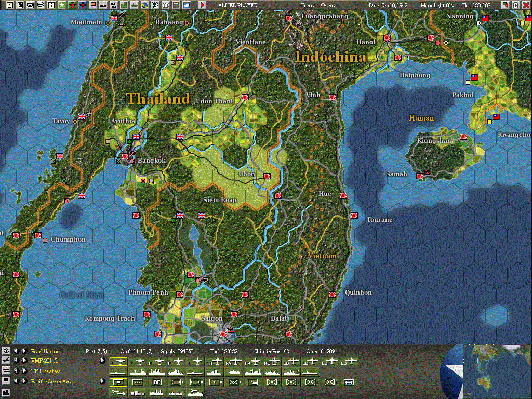Click the 'C' icon in top right
Screen dimensions: 532x399
[x=515, y=5]
